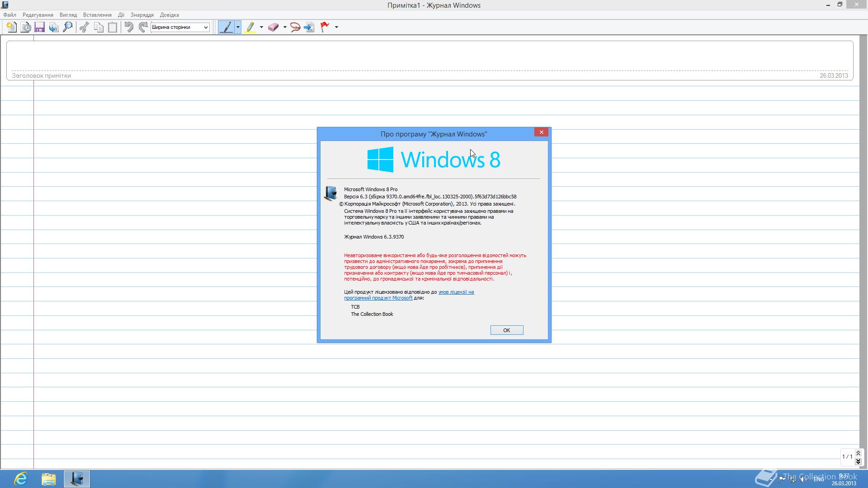Create a new note from toolbar
Viewport: 868px width, 488px height.
tap(11, 27)
